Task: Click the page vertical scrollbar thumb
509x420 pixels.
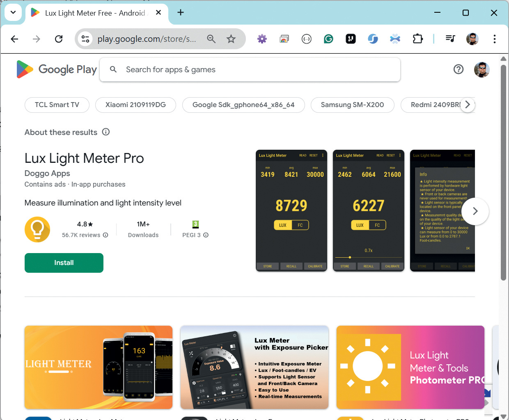Action: coord(504,172)
